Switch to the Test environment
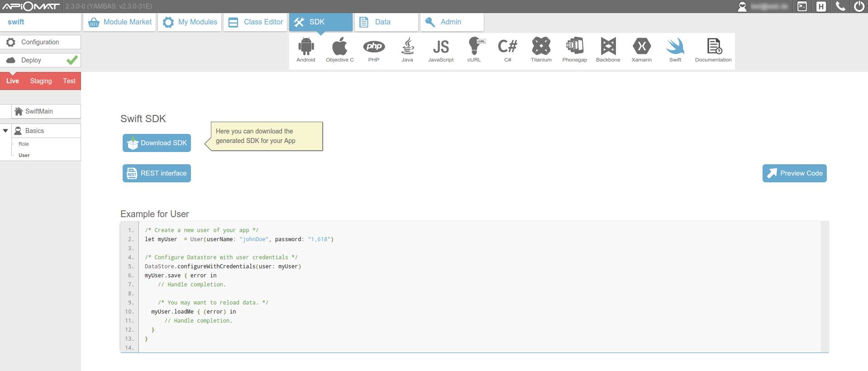Image resolution: width=868 pixels, height=371 pixels. (69, 81)
